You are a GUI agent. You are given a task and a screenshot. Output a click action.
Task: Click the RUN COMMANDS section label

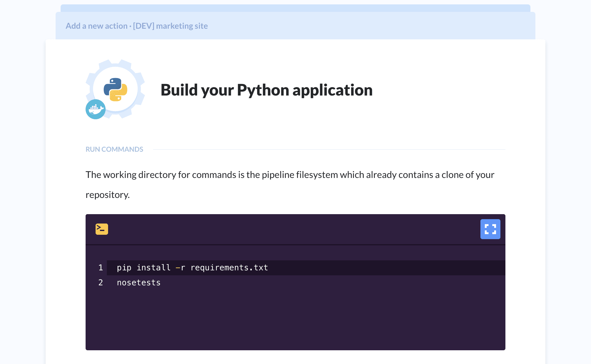(114, 149)
